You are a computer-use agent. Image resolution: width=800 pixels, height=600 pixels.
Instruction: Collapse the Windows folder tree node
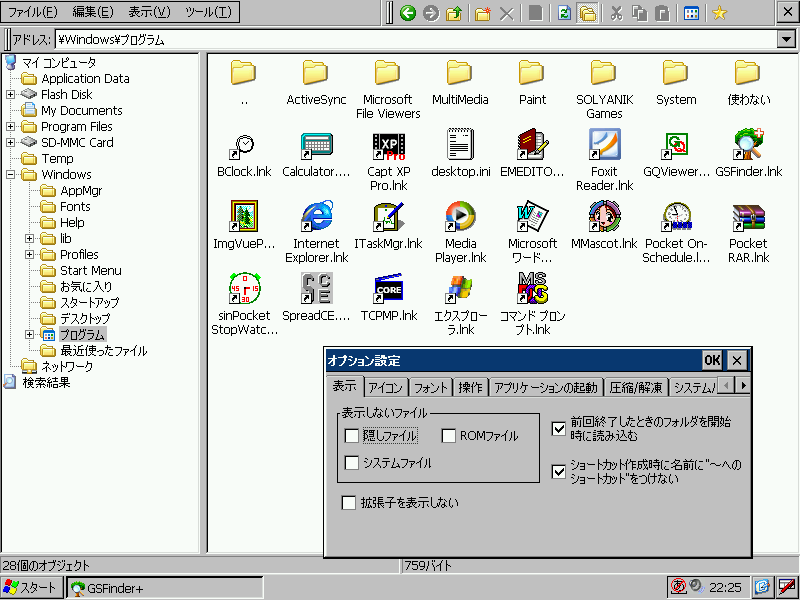[x=11, y=175]
